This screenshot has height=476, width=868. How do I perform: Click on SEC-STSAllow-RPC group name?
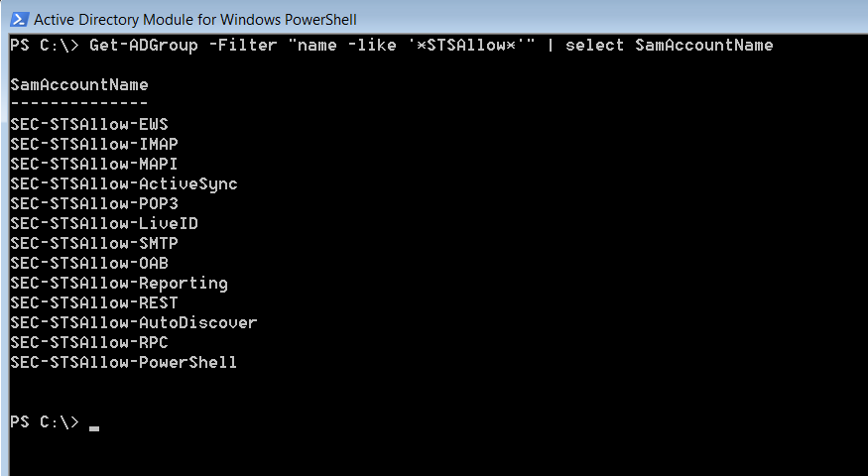(x=89, y=342)
